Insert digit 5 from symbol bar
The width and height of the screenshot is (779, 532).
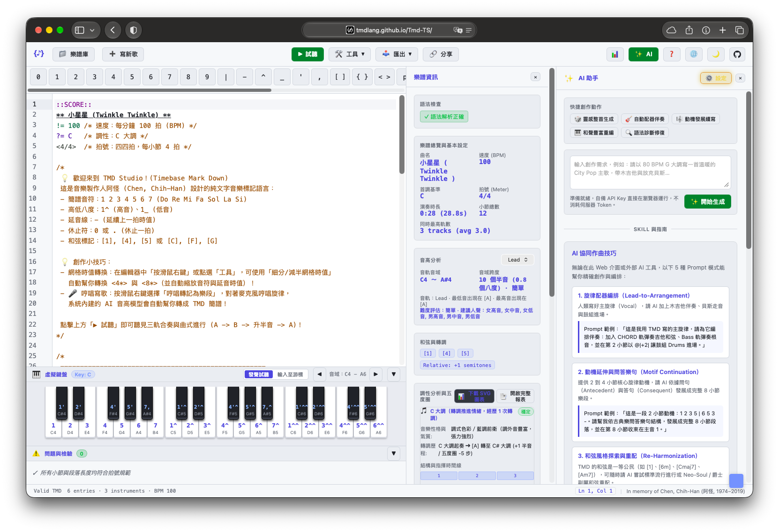pos(132,77)
